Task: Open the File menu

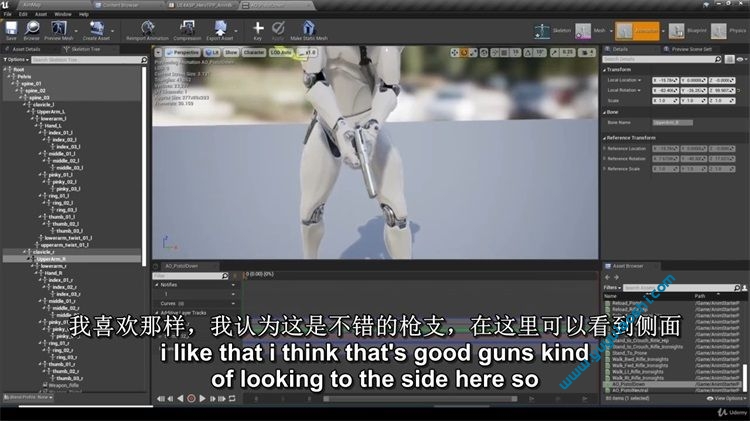Action: click(x=8, y=14)
